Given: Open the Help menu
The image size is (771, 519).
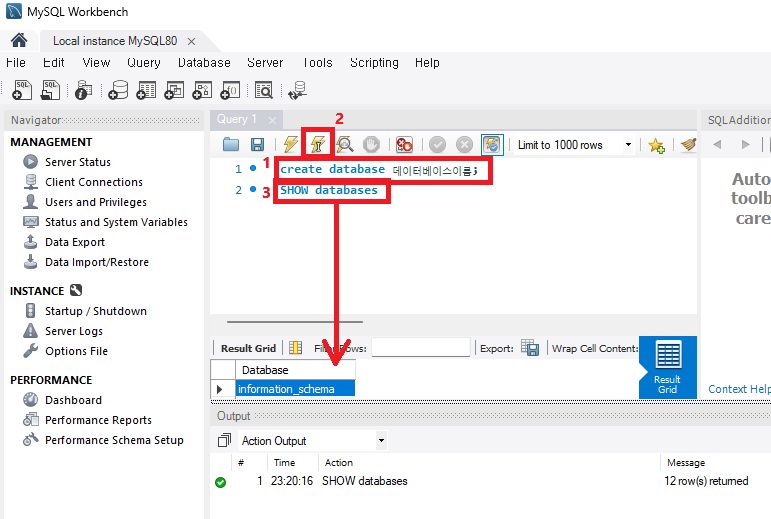Looking at the screenshot, I should pyautogui.click(x=427, y=62).
